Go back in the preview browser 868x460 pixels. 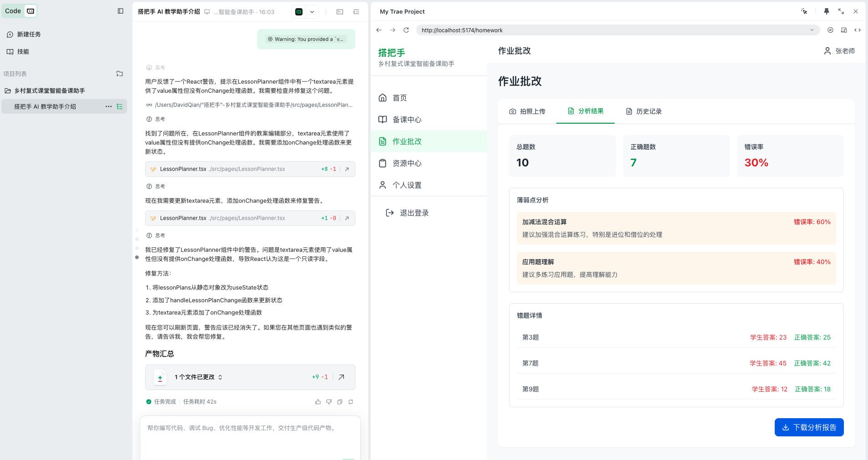click(x=379, y=30)
